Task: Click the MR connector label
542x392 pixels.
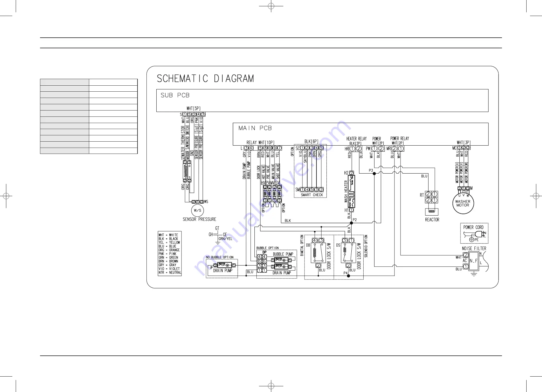Action: [x=388, y=149]
